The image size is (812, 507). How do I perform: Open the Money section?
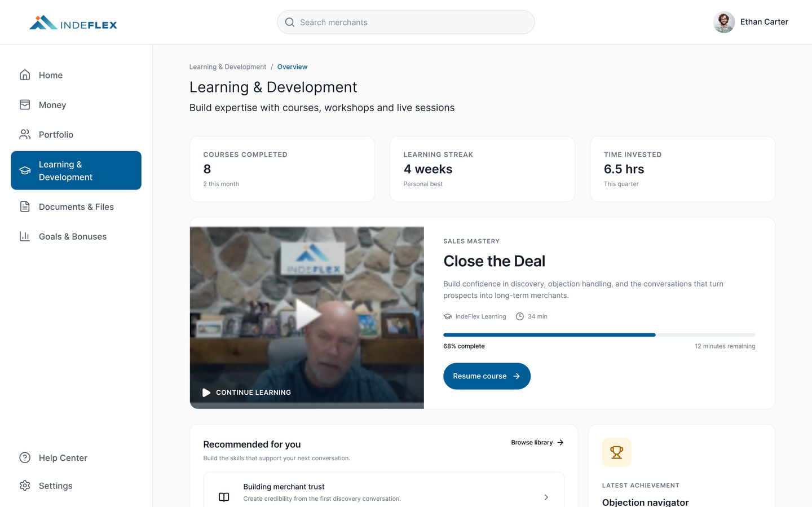pos(76,105)
